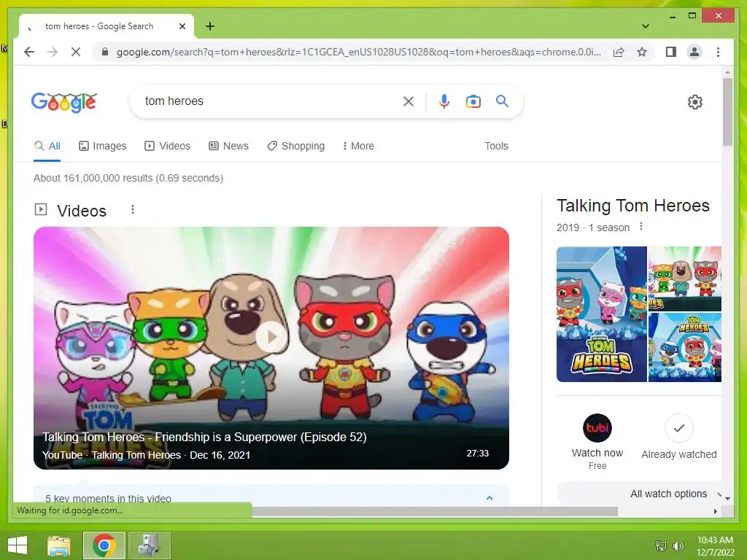Open Chrome's three-dot menu
This screenshot has width=747, height=560.
[718, 52]
